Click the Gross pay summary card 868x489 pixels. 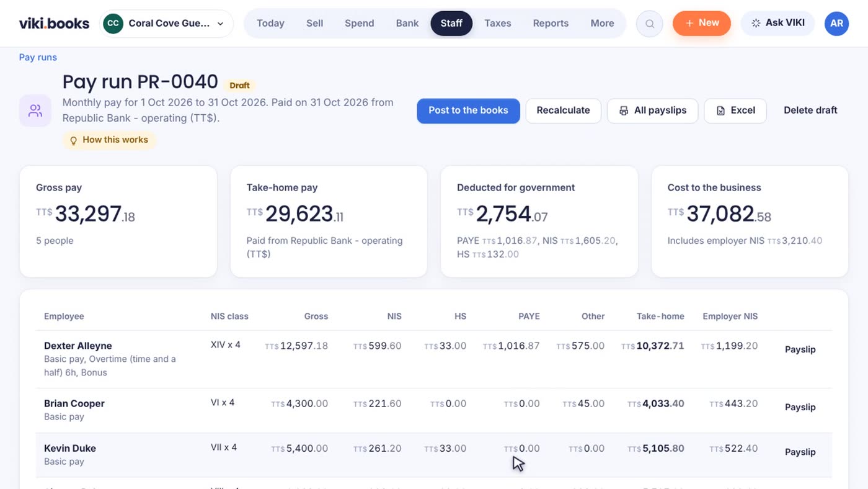pyautogui.click(x=118, y=221)
